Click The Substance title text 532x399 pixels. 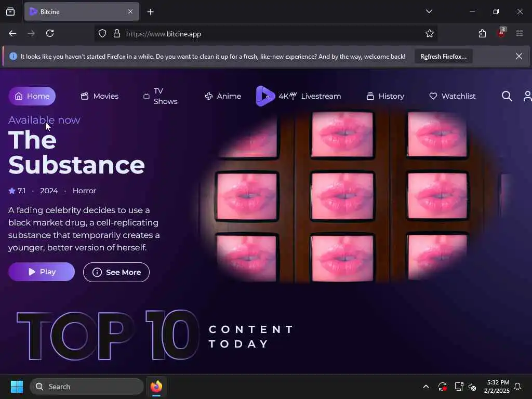(x=76, y=152)
